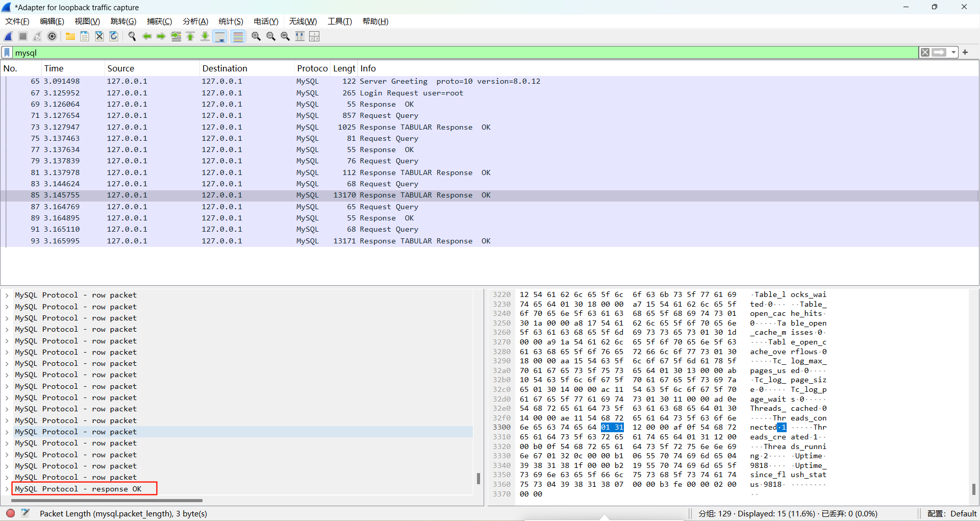The height and width of the screenshot is (521, 980).
Task: Open the 视图(V) menu
Action: [87, 21]
